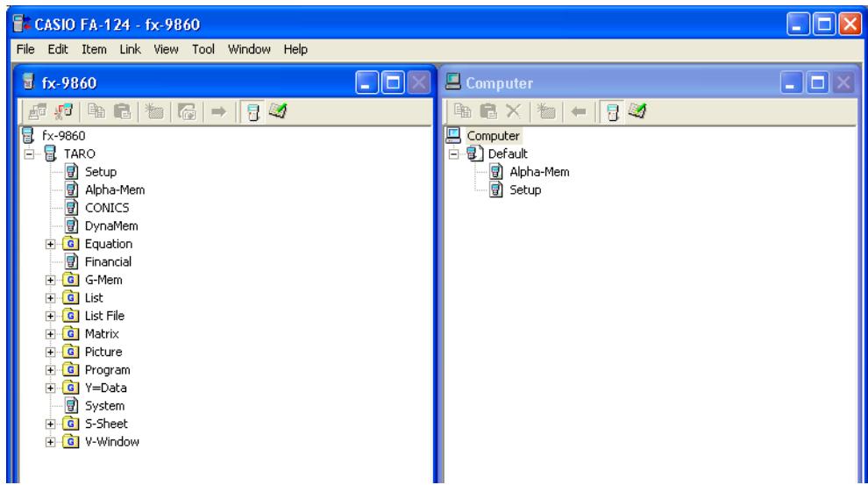Expand the S-Sheet folder

point(50,424)
